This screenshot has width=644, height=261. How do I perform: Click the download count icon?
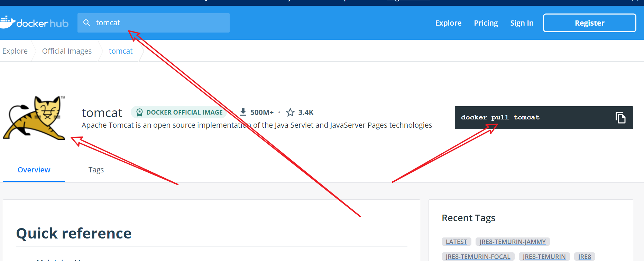pos(243,112)
